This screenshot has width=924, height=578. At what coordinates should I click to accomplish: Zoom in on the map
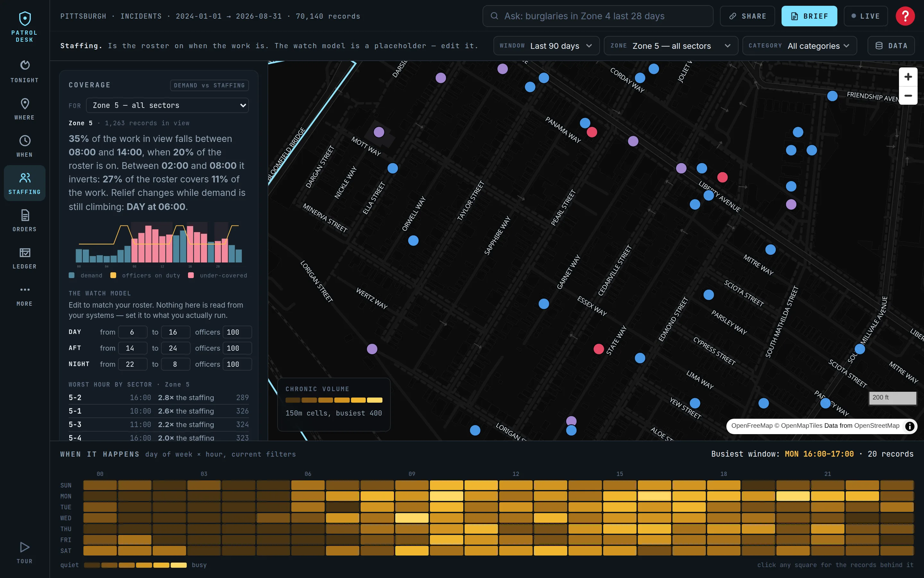click(908, 77)
